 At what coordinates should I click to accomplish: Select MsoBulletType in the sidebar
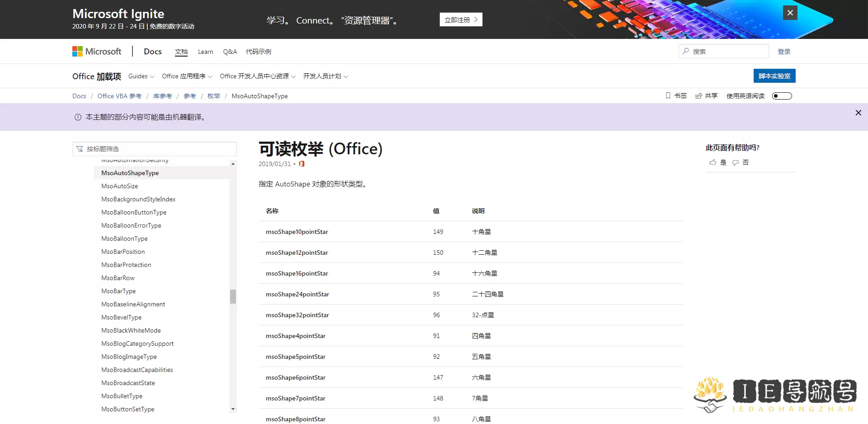click(122, 396)
